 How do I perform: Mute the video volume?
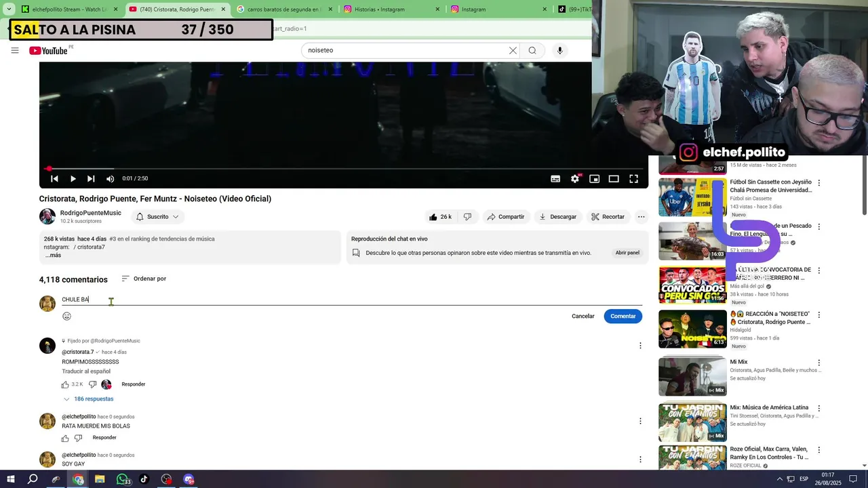pyautogui.click(x=110, y=179)
